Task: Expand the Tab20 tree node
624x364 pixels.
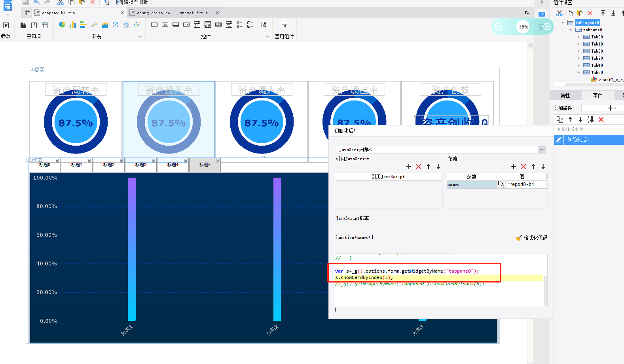Action: [x=578, y=51]
